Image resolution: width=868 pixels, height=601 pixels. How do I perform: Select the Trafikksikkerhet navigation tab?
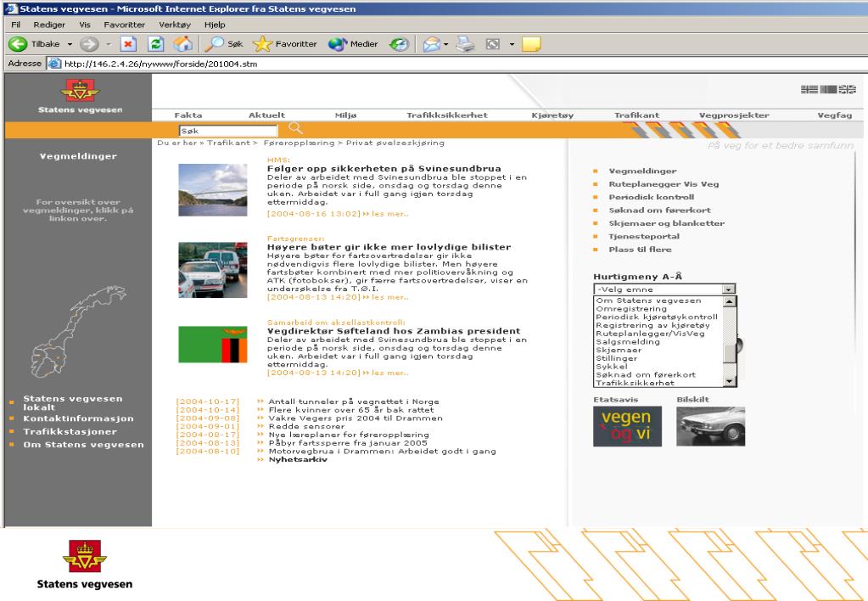(x=447, y=115)
